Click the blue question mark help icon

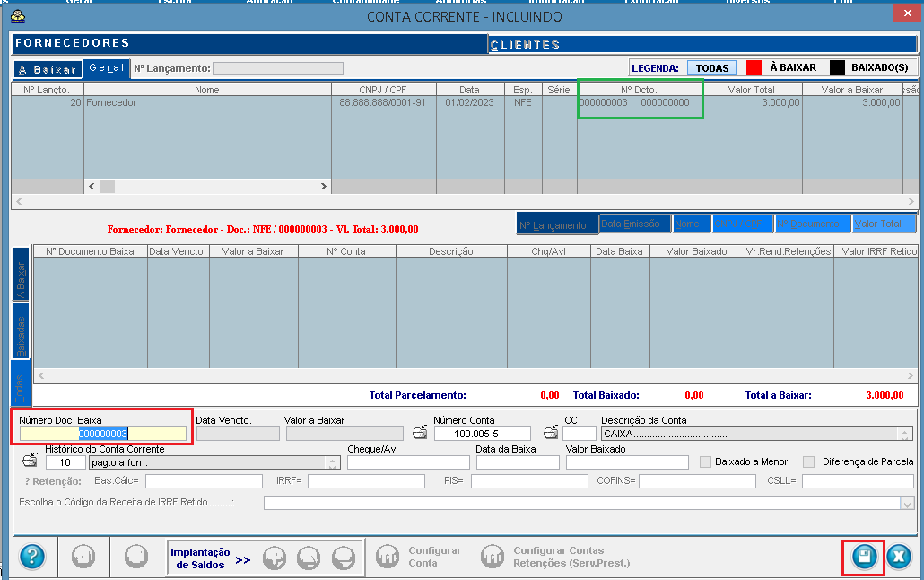(31, 556)
